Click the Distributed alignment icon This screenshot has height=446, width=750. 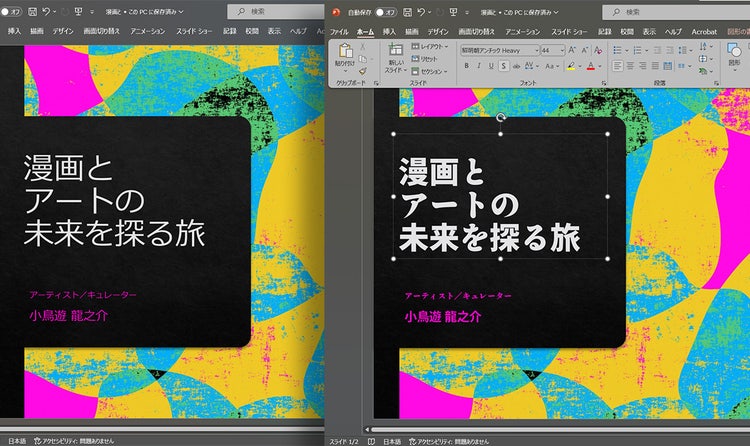(x=668, y=66)
